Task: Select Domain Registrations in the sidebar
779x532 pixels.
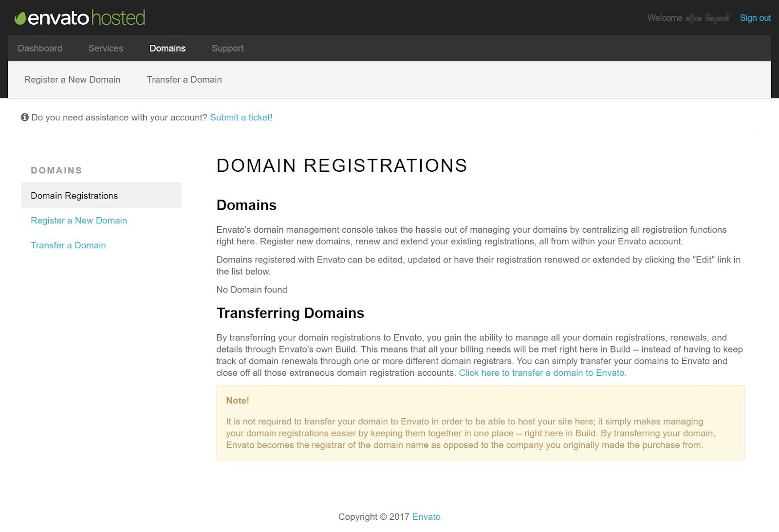Action: pos(101,195)
